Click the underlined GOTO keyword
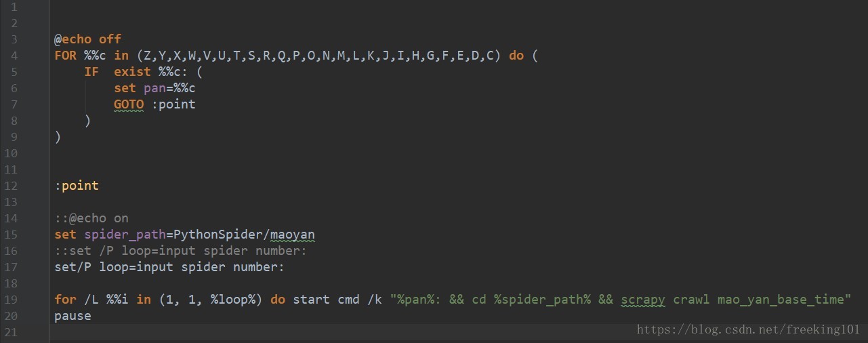The width and height of the screenshot is (868, 343). (x=128, y=104)
